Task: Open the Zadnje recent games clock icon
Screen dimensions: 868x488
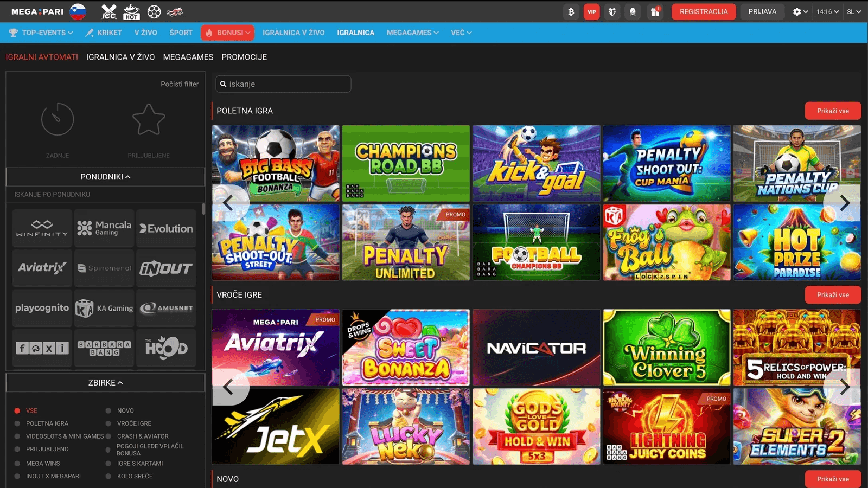Action: (x=58, y=119)
